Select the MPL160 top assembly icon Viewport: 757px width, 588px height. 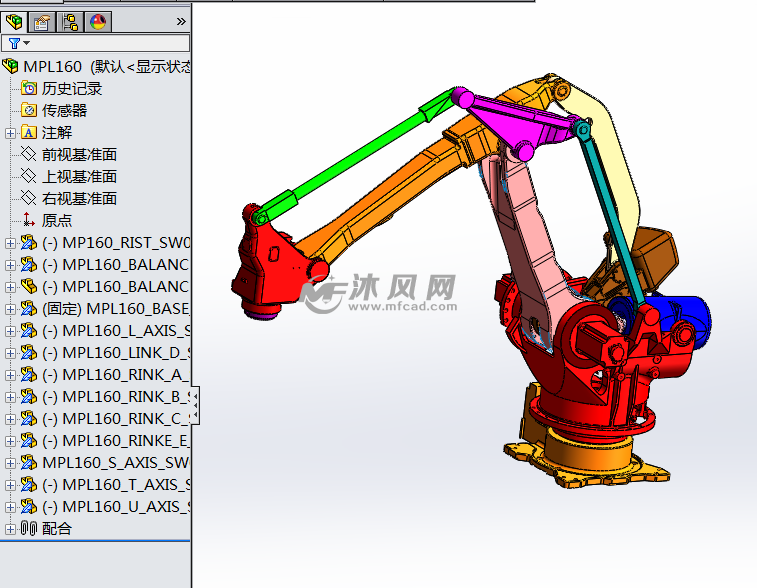[x=11, y=66]
